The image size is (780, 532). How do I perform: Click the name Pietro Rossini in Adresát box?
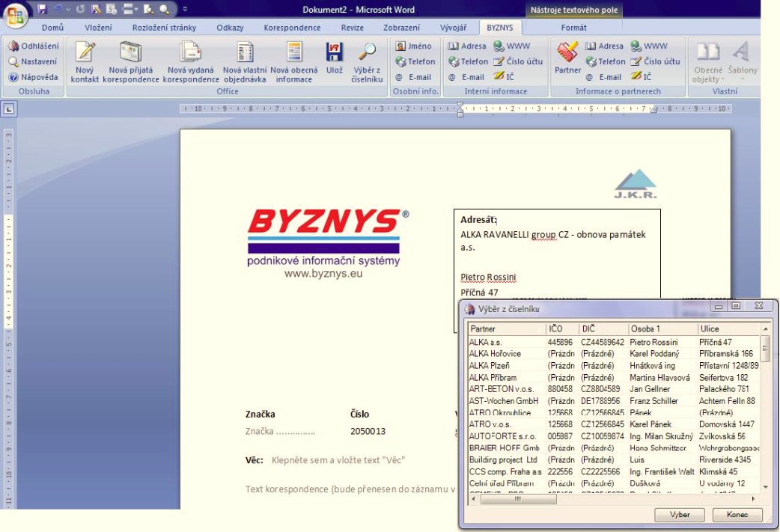[488, 278]
